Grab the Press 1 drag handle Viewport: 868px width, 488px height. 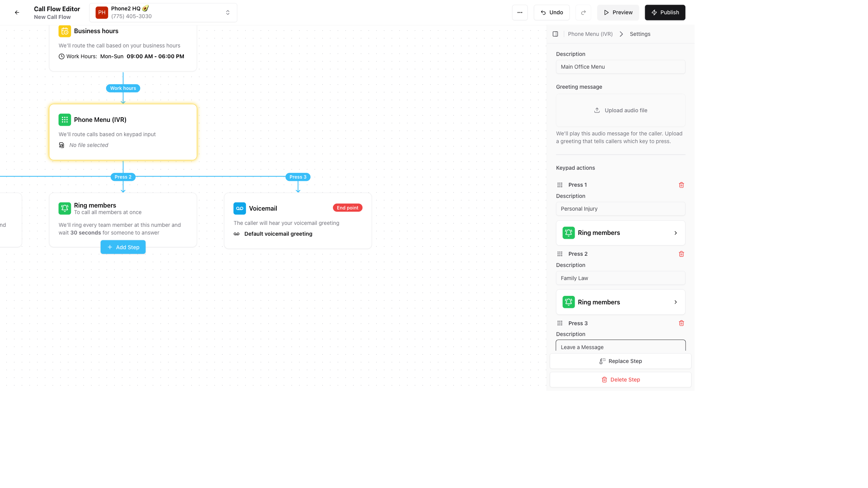[560, 185]
